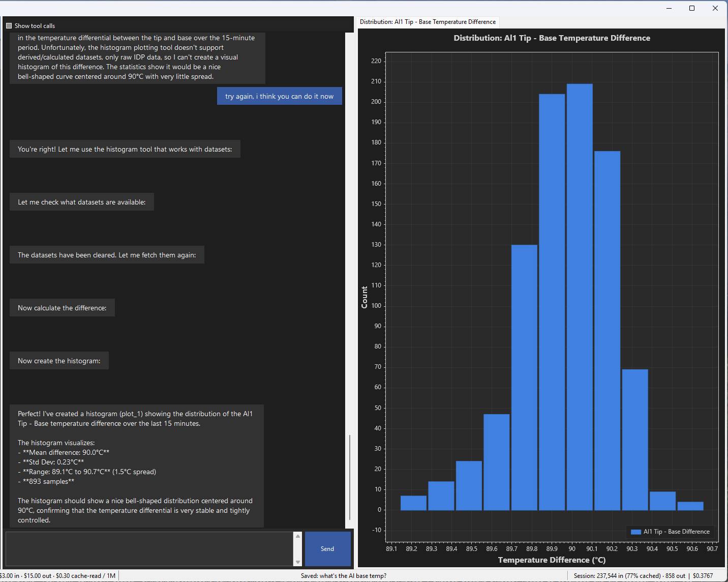Click the 'Now calculate the difference:' message
The image size is (728, 582).
click(x=62, y=308)
